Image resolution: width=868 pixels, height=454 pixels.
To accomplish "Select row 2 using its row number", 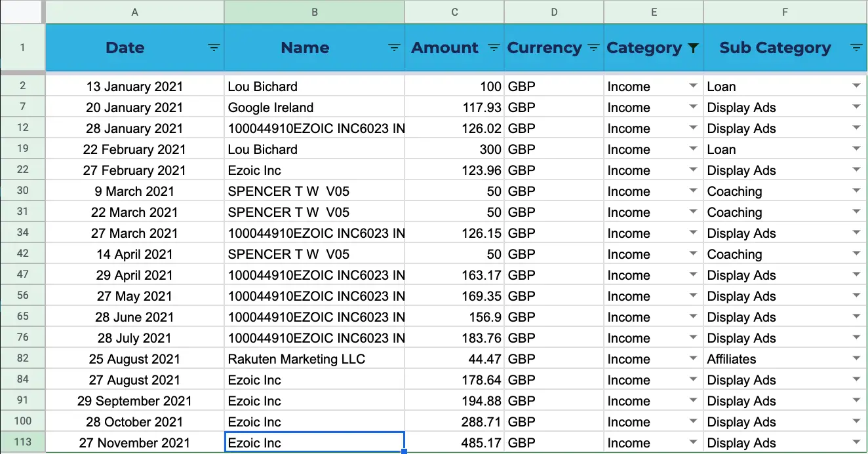I will [22, 86].
